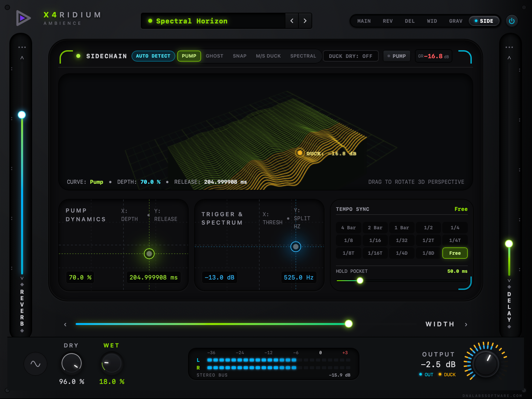Select the SNAP curve mode
The image size is (532, 399).
pyautogui.click(x=240, y=56)
